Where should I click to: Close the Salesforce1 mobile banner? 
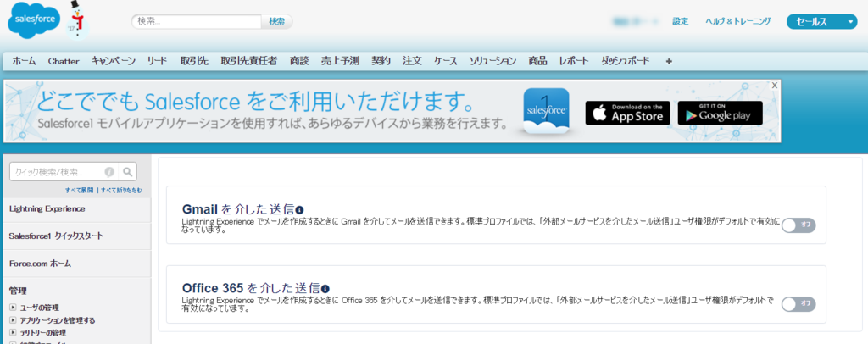click(775, 86)
